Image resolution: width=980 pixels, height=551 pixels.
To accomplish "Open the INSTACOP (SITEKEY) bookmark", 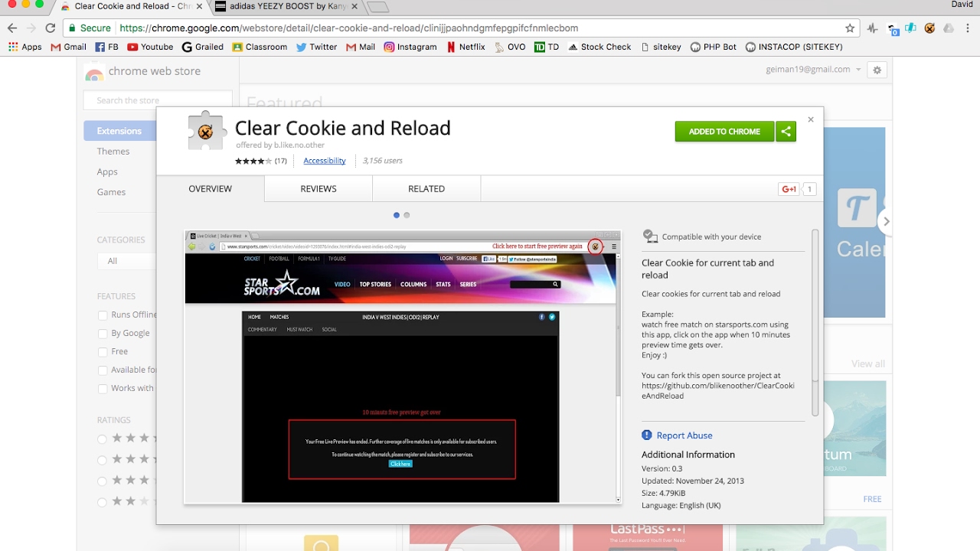I will (794, 47).
